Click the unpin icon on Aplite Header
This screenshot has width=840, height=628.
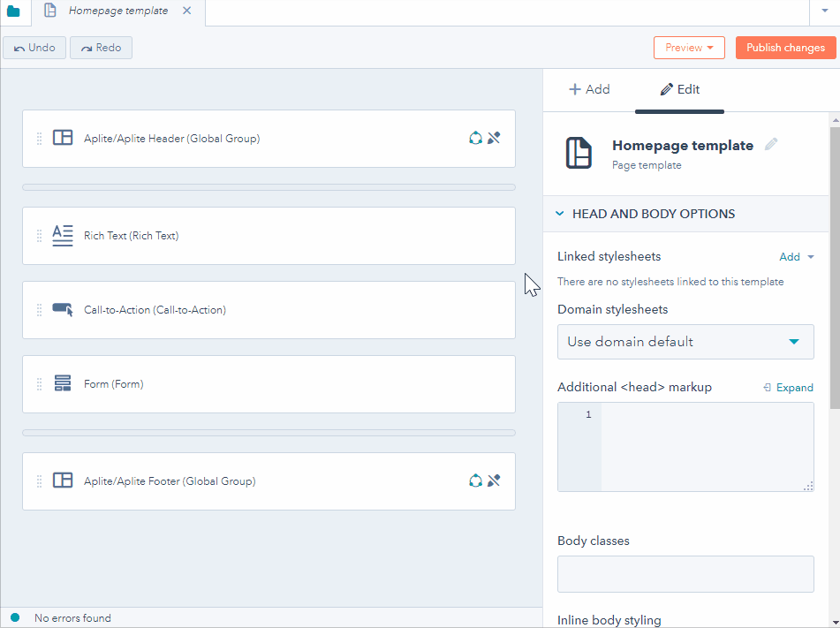point(495,138)
